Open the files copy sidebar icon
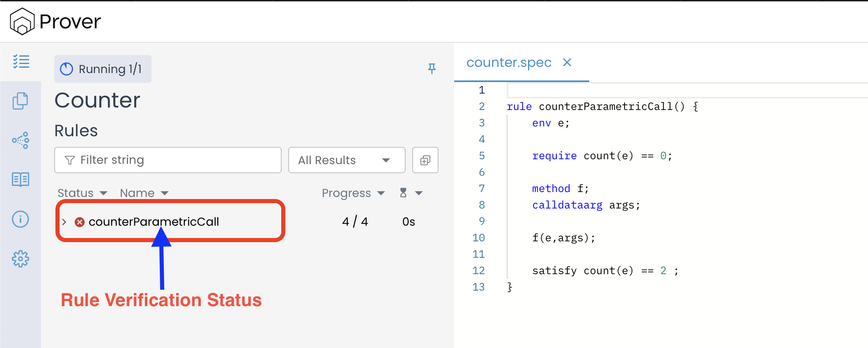Image resolution: width=868 pixels, height=348 pixels. pyautogui.click(x=20, y=101)
